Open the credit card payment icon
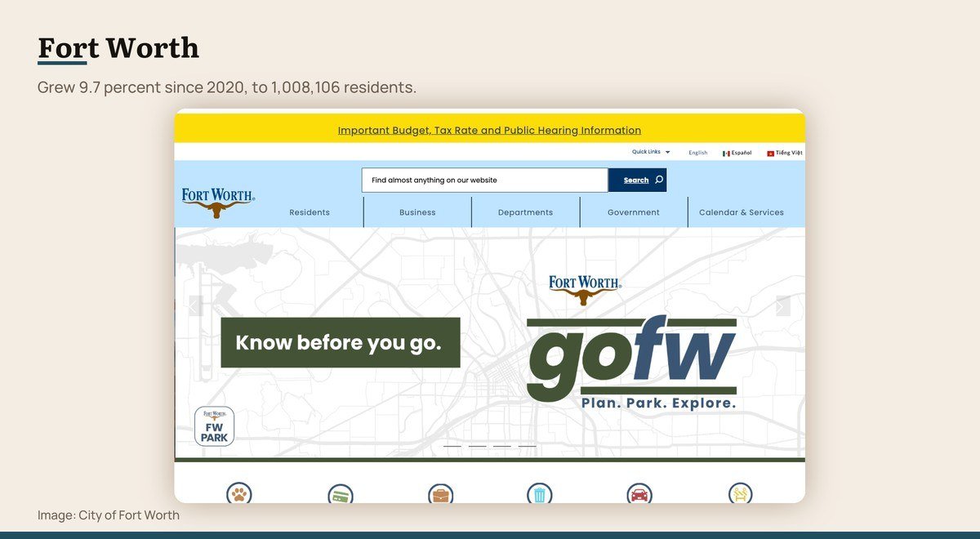This screenshot has height=539, width=980. click(340, 494)
